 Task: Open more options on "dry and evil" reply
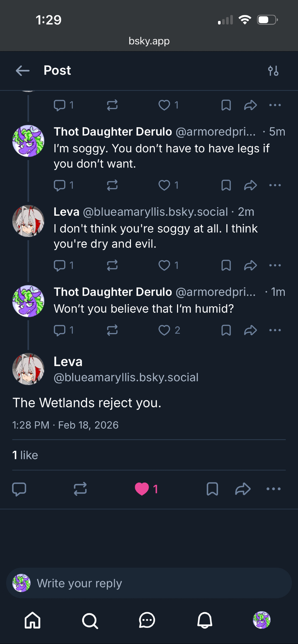point(275,265)
